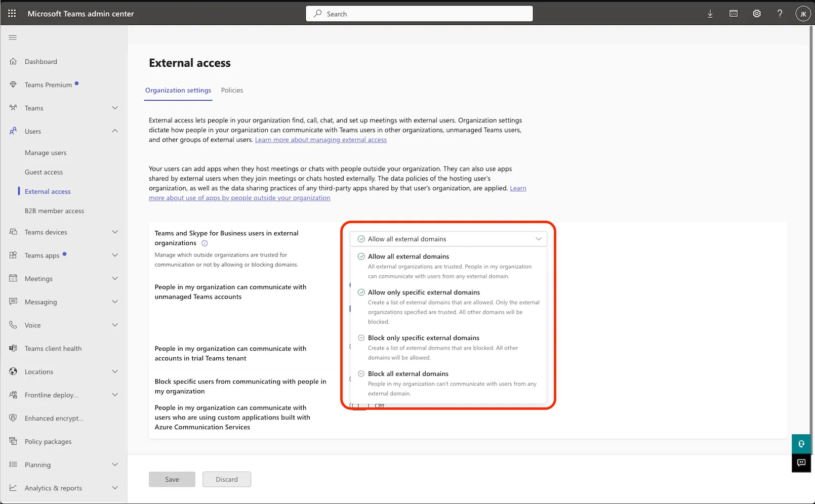
Task: Expand the Frontline deploy chevron
Action: click(115, 395)
